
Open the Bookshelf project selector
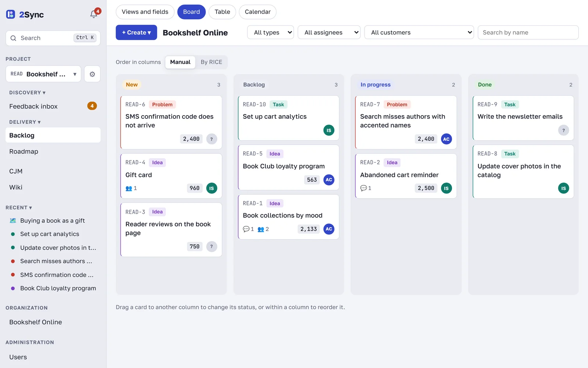point(43,74)
